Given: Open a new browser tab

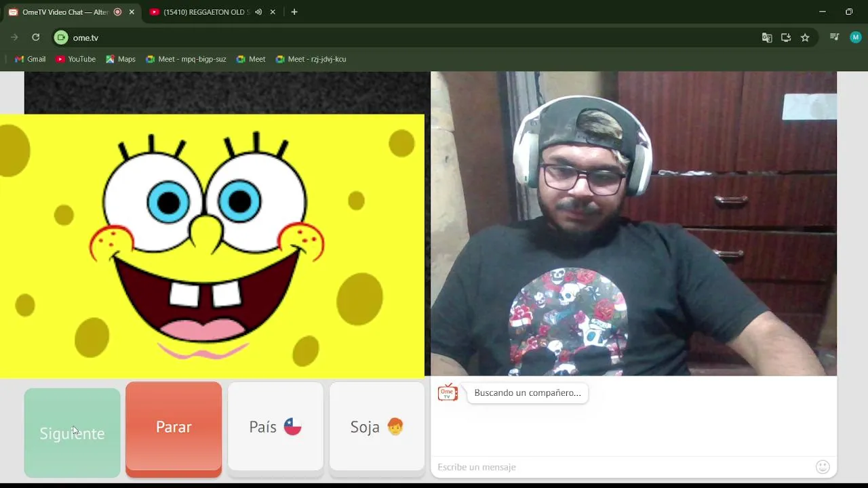Looking at the screenshot, I should [294, 12].
